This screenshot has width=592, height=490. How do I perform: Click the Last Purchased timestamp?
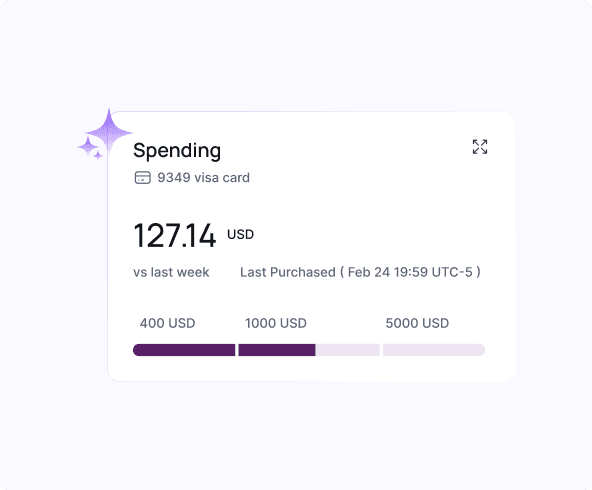(360, 272)
